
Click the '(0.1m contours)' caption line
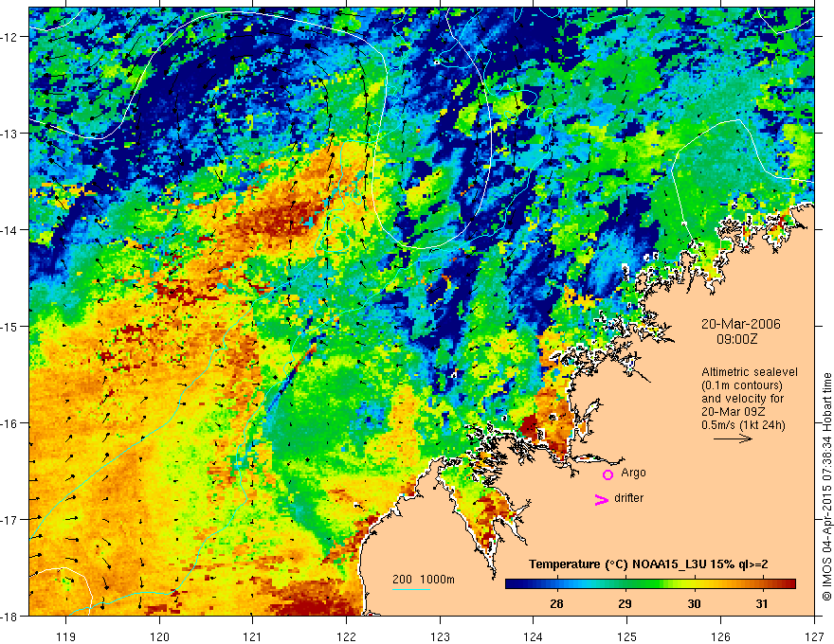741,385
